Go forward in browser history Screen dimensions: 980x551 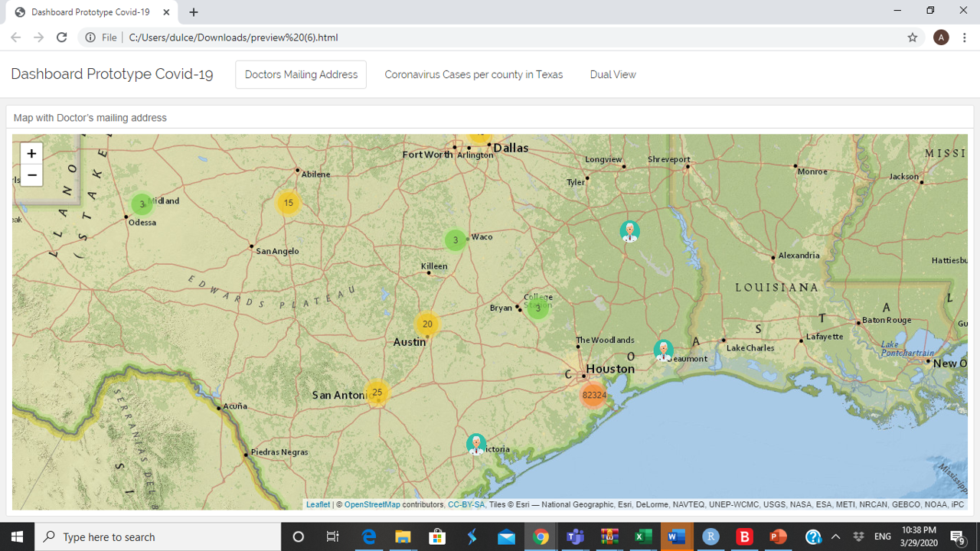pyautogui.click(x=39, y=37)
